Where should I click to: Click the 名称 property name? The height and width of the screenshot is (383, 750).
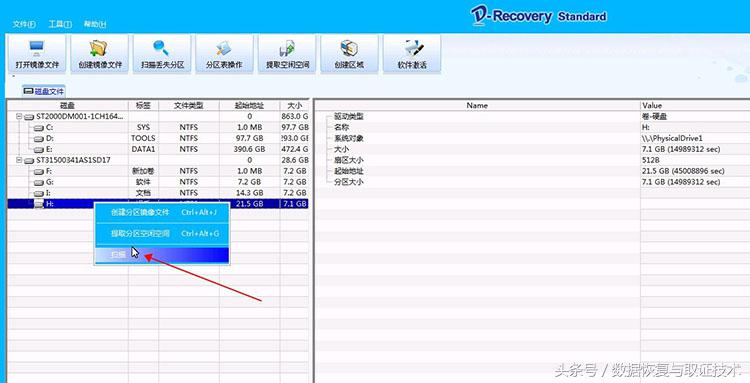coord(341,128)
